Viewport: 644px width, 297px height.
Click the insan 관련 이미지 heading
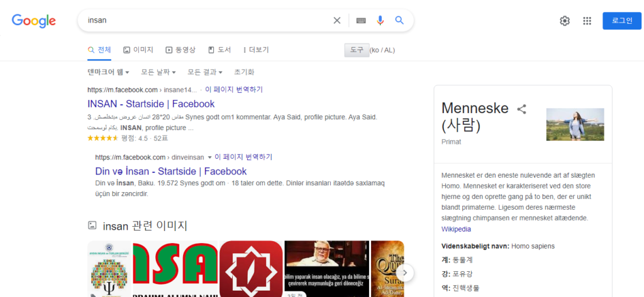click(x=145, y=225)
